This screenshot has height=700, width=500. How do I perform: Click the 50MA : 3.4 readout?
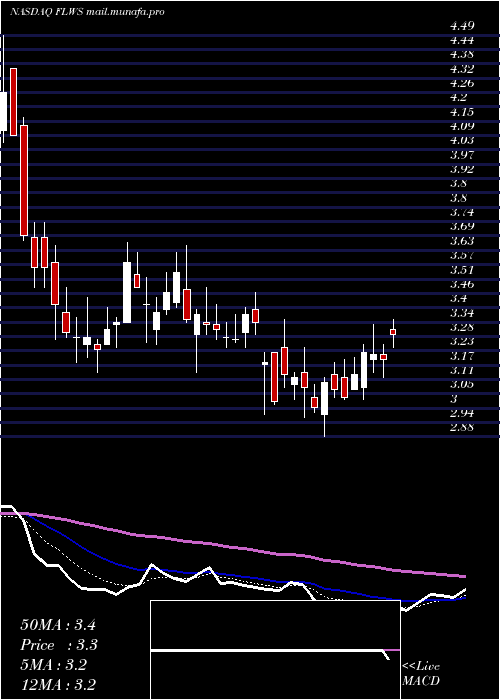pos(58,625)
